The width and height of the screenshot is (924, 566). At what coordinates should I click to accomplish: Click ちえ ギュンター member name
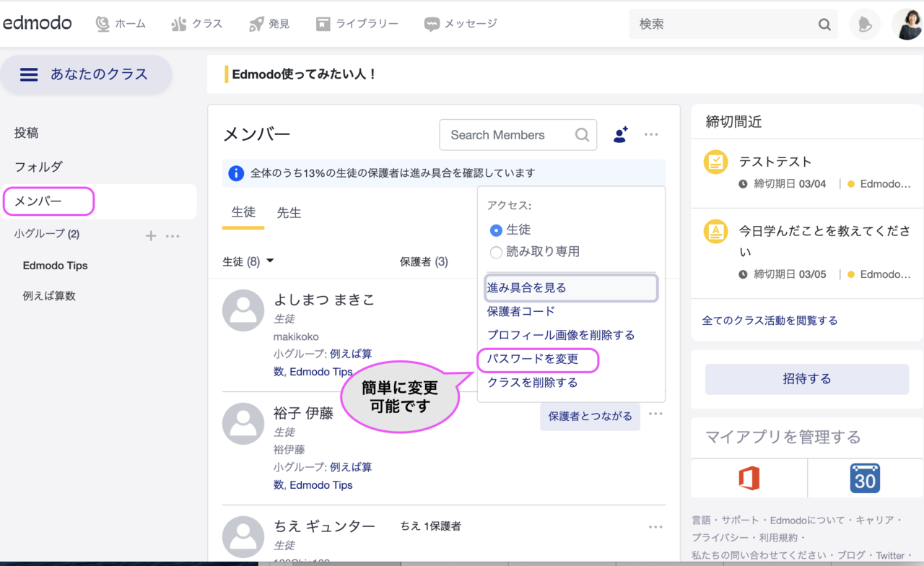click(324, 526)
